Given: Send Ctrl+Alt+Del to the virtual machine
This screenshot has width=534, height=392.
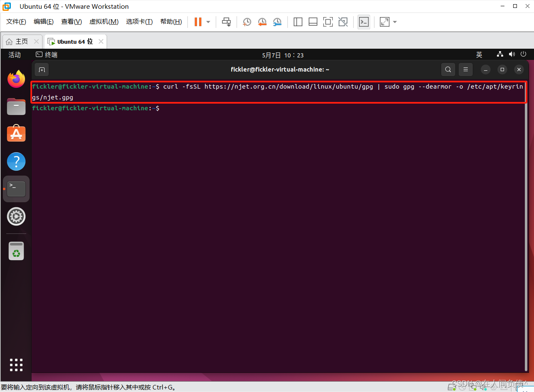Looking at the screenshot, I should (226, 22).
